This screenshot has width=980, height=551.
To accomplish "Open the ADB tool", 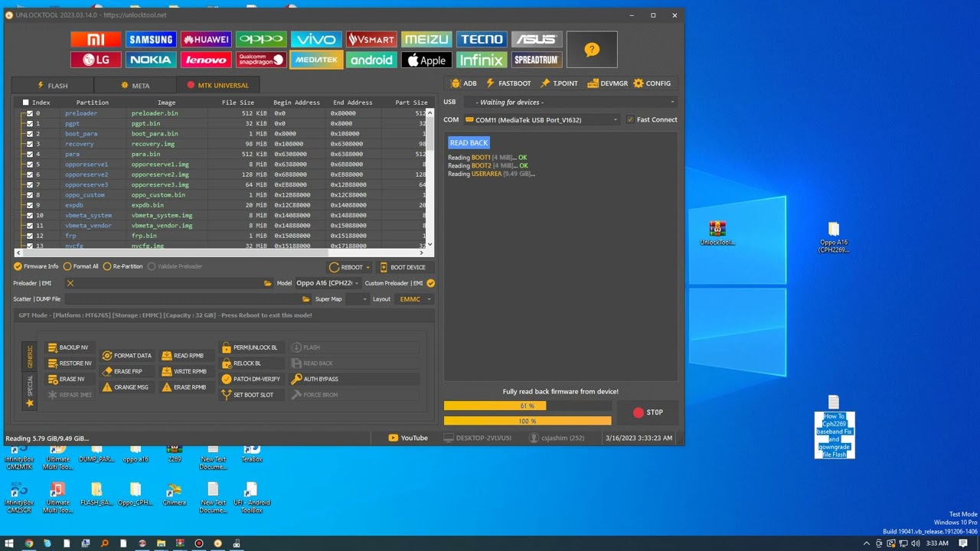I will coord(464,83).
